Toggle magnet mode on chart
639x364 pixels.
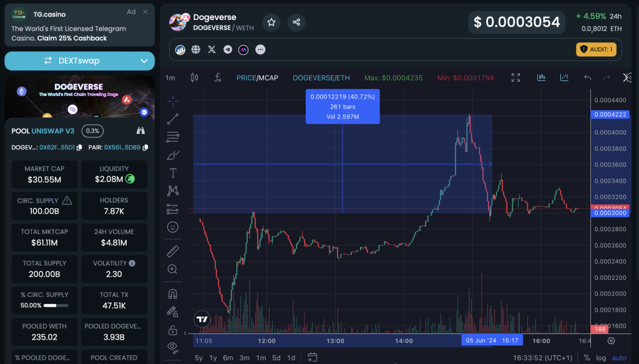(173, 294)
